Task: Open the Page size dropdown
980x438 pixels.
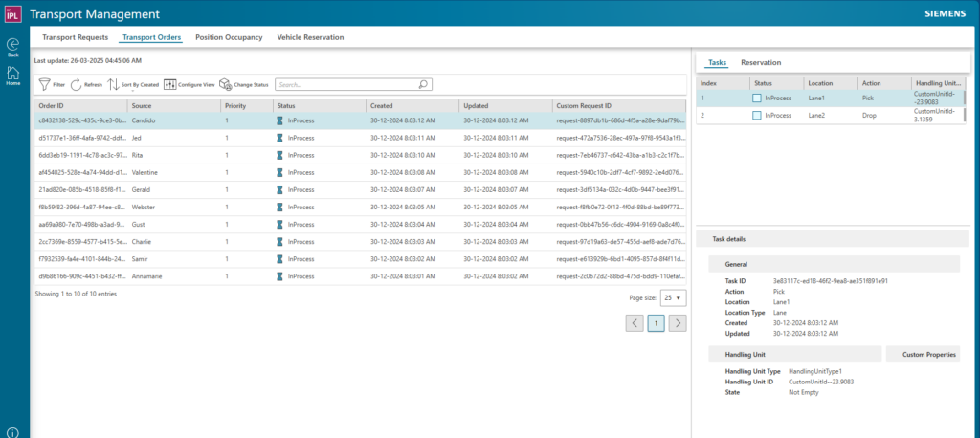Action: [674, 297]
